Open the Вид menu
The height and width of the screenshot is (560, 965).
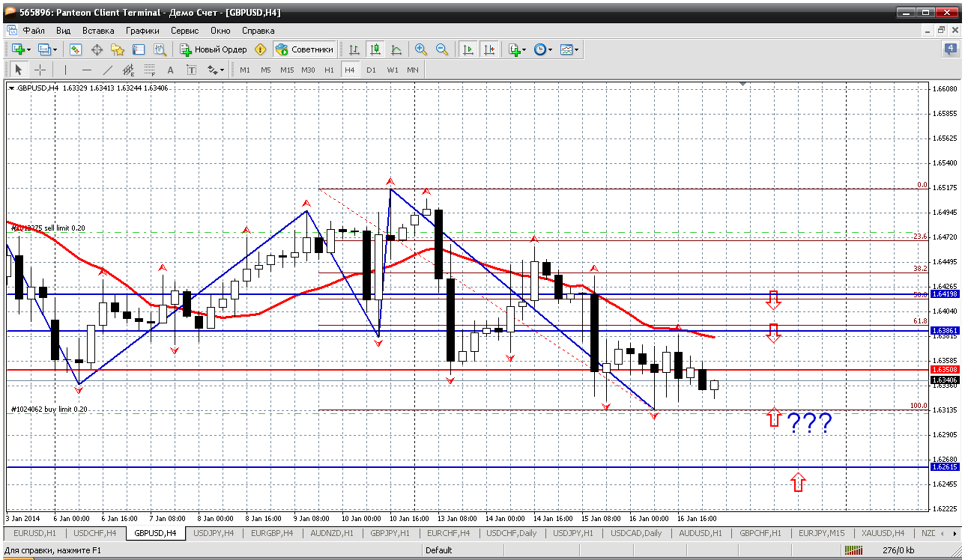63,31
